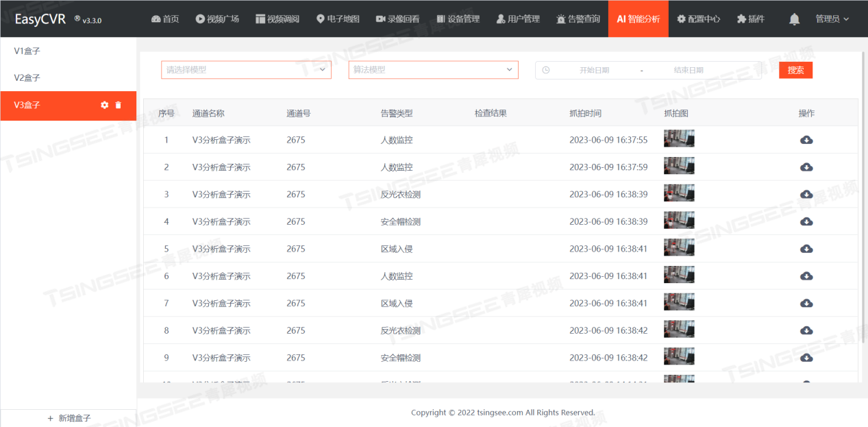Open snapshot thumbnail in row 6

679,275
